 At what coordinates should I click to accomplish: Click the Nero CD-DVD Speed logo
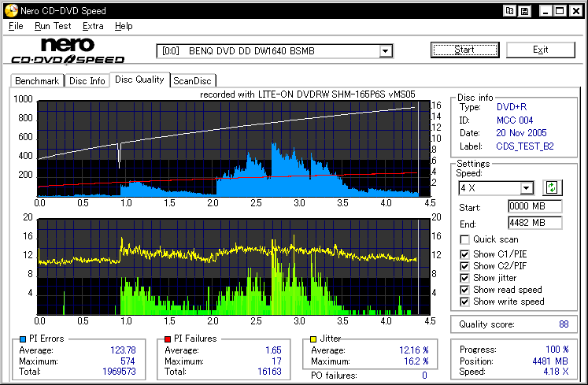click(x=68, y=51)
